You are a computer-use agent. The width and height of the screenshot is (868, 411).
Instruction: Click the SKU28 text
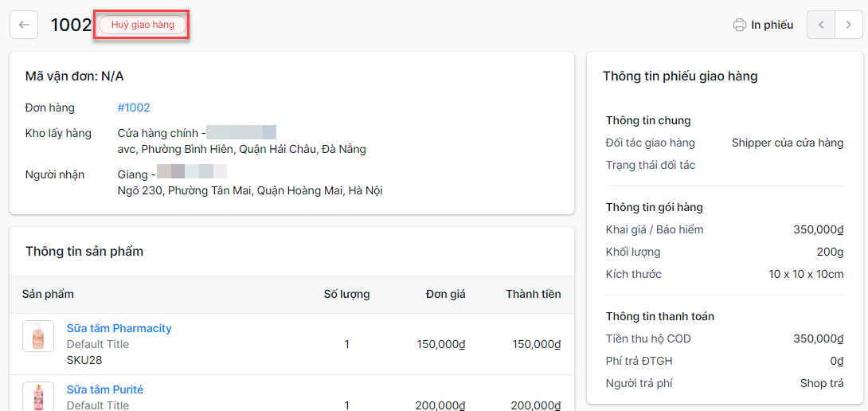pos(84,360)
